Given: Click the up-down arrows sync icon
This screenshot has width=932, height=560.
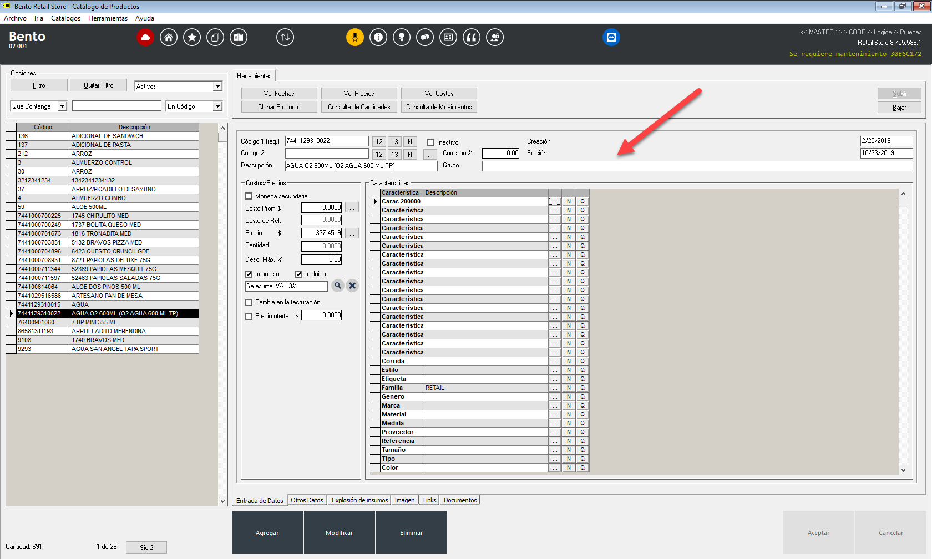Looking at the screenshot, I should 285,37.
